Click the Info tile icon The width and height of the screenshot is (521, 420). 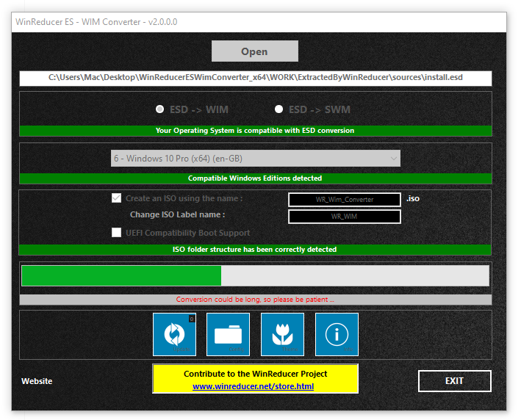337,334
